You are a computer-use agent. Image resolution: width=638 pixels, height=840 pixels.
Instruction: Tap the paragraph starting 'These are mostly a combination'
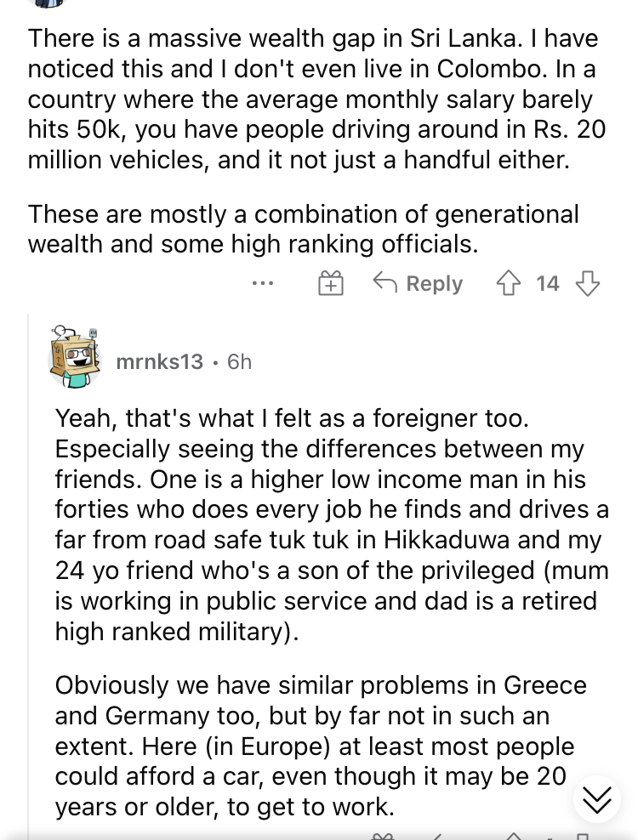click(304, 229)
